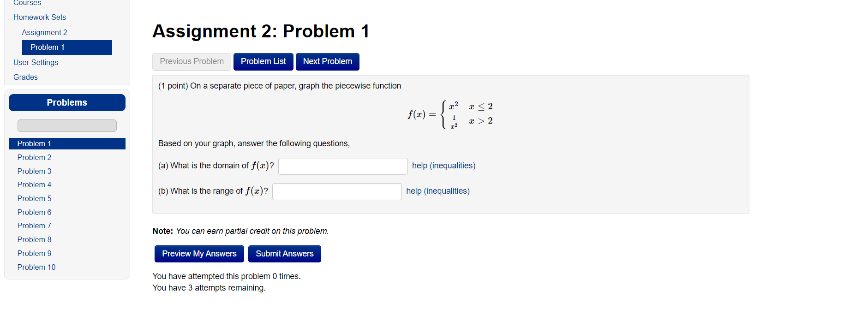The image size is (868, 315).
Task: Open the Courses link
Action: pyautogui.click(x=27, y=3)
